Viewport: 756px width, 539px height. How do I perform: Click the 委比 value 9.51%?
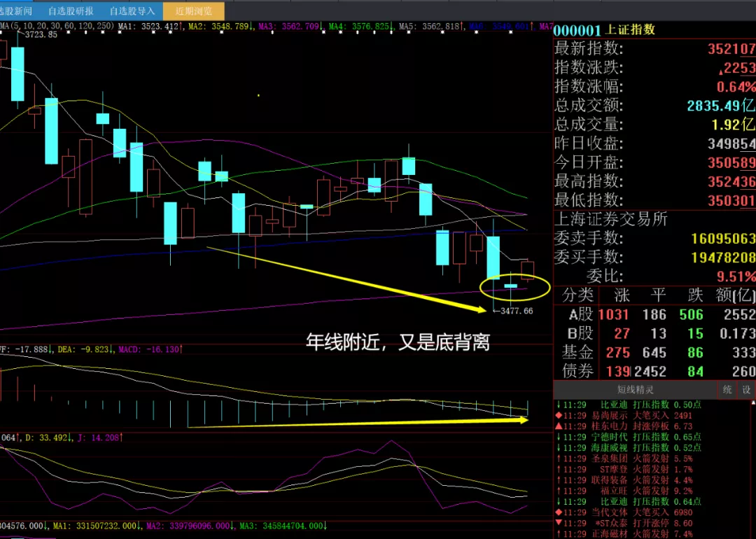point(736,276)
